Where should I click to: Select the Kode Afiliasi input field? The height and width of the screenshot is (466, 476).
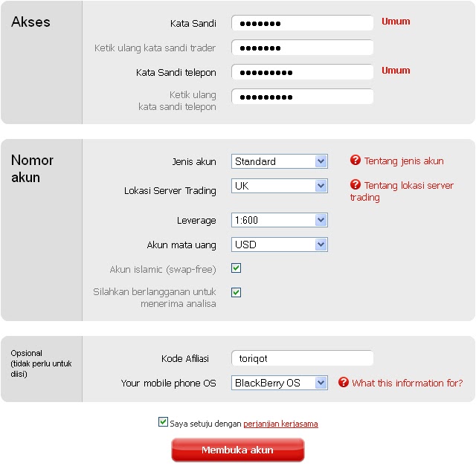[x=303, y=358]
